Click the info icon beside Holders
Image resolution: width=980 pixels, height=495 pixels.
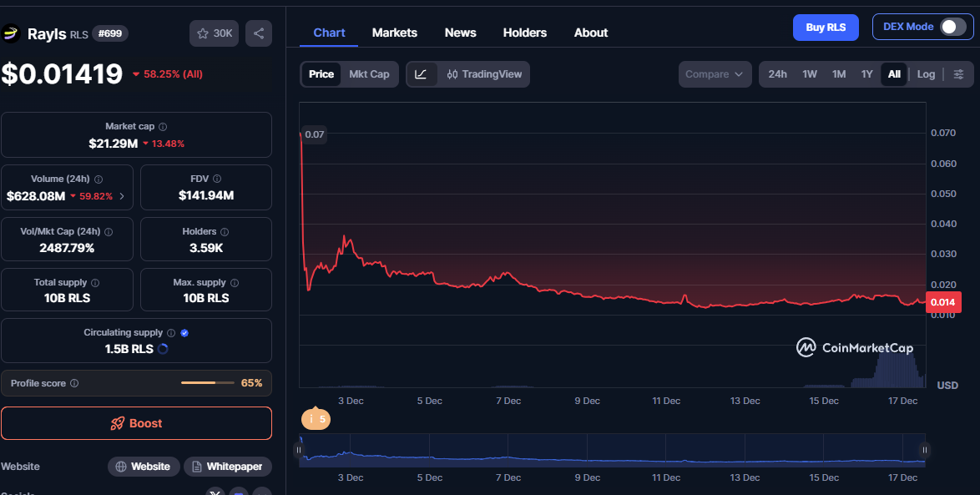click(x=225, y=231)
